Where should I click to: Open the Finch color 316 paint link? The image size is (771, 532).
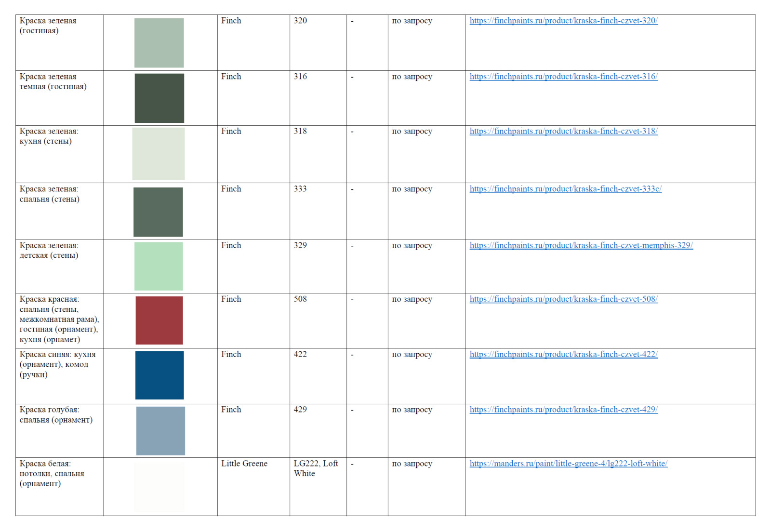coord(563,77)
